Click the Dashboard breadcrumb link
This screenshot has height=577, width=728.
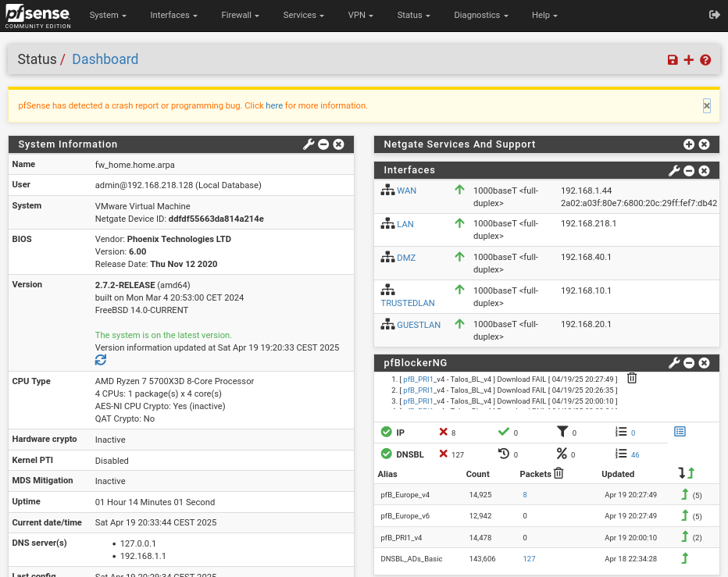click(105, 59)
